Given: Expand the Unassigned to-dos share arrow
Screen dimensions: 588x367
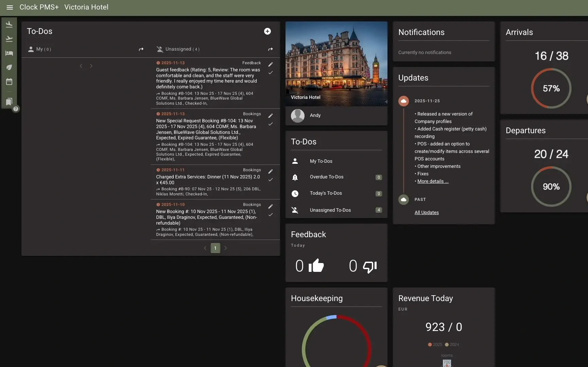Looking at the screenshot, I should pyautogui.click(x=270, y=49).
